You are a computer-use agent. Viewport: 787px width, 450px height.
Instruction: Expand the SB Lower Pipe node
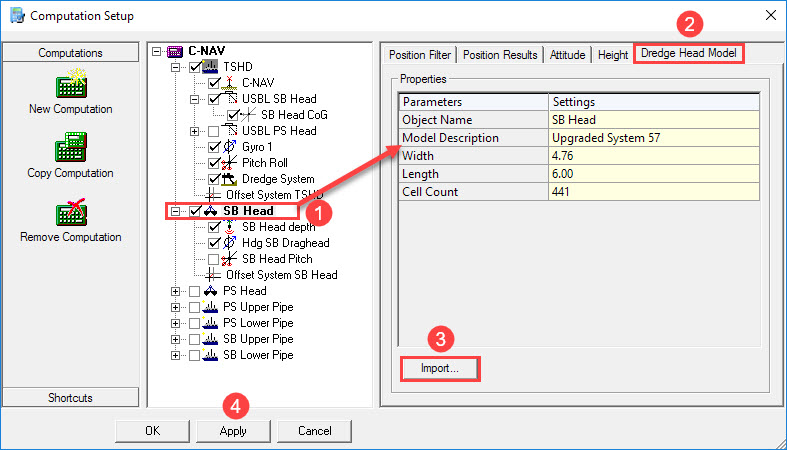coord(175,356)
